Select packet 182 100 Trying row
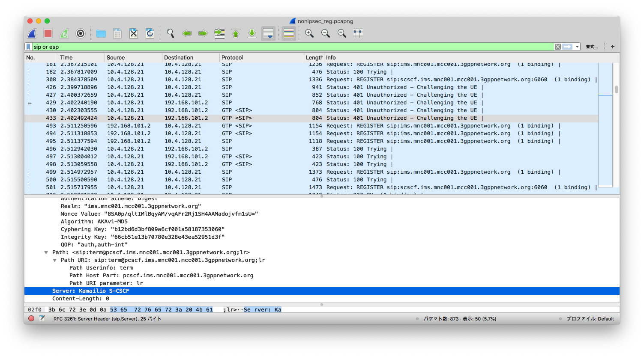 [312, 72]
